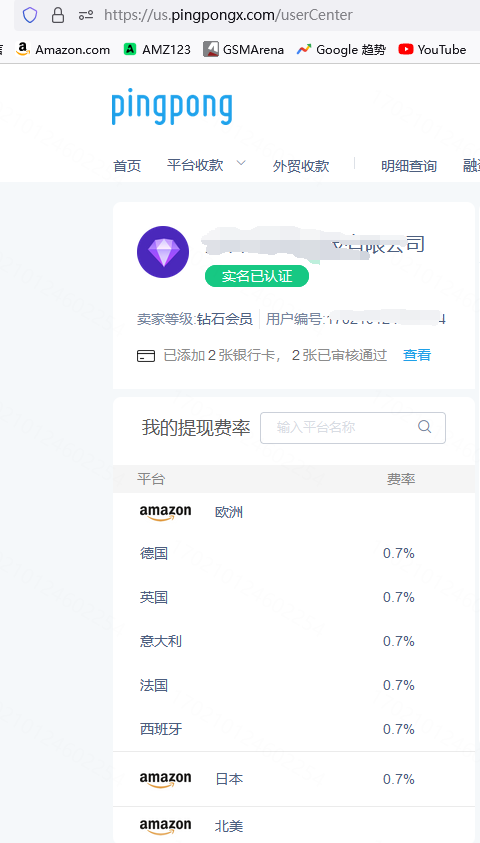
Task: Open the Amazon.com bookmark
Action: click(63, 49)
